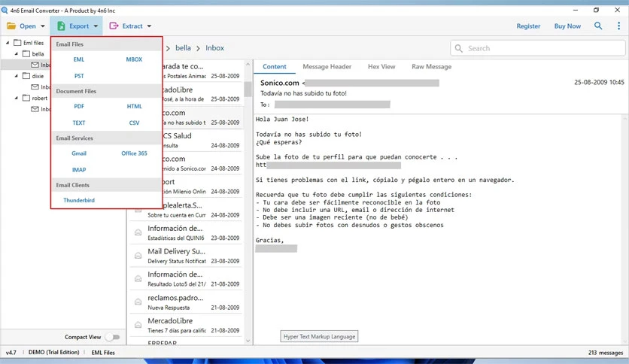Collapse the robert tree node arrow
Viewport: 629px width, 364px height.
[17, 98]
